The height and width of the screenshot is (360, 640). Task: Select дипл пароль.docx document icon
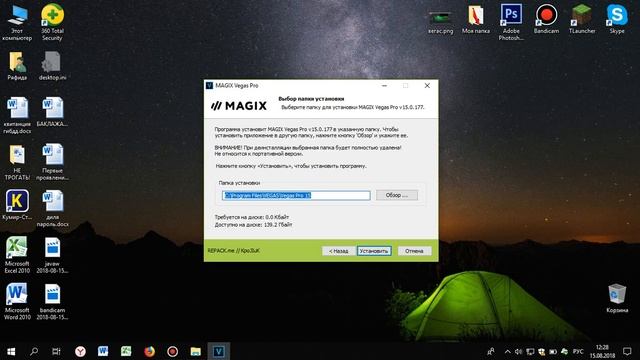pos(52,209)
